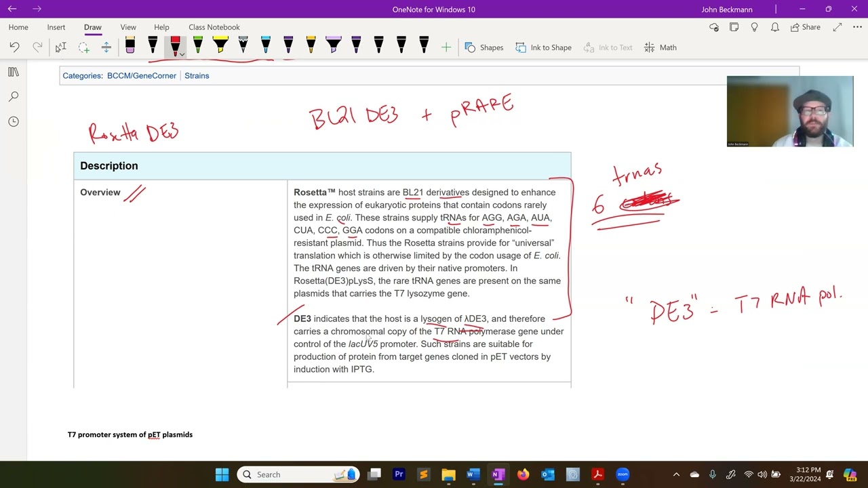
Task: Show hidden system tray icons
Action: (676, 474)
